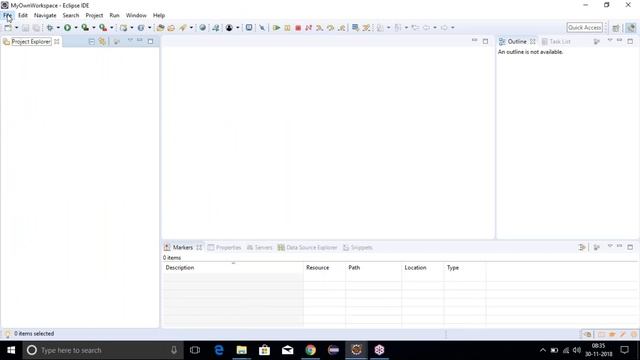Switch to the Outline tab
This screenshot has height=360, width=640.
[x=517, y=42]
